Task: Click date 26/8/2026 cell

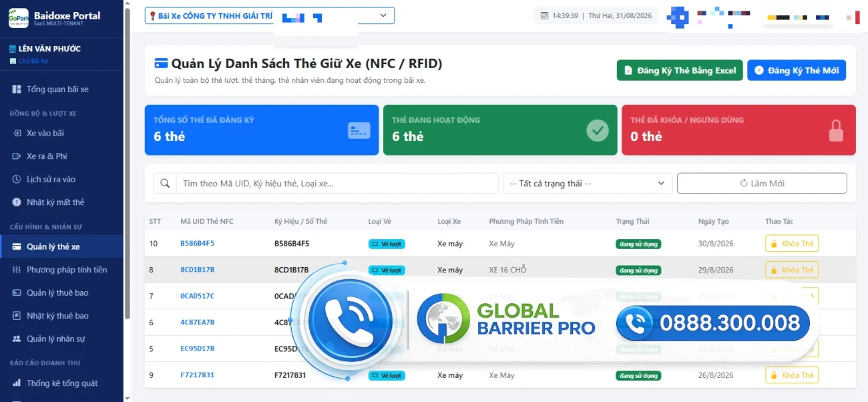Action: tap(716, 375)
